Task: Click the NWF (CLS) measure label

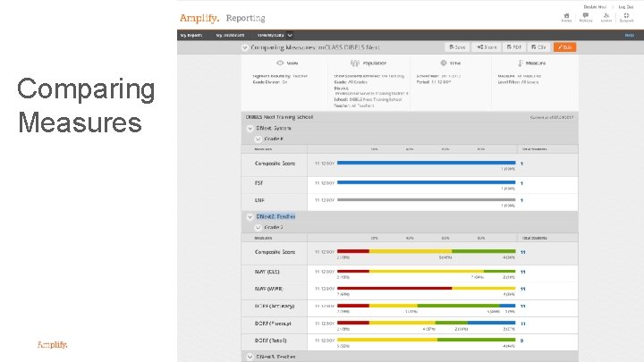Action: [x=267, y=272]
